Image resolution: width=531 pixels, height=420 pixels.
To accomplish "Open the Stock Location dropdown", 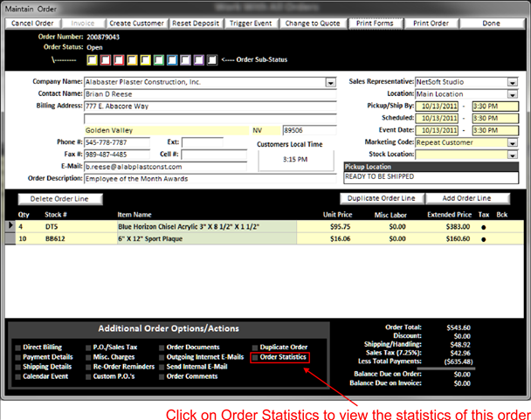I will [509, 155].
